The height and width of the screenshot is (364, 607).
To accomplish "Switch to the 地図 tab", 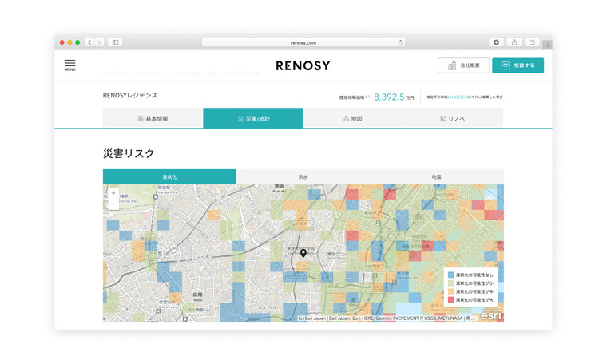I will pyautogui.click(x=352, y=118).
